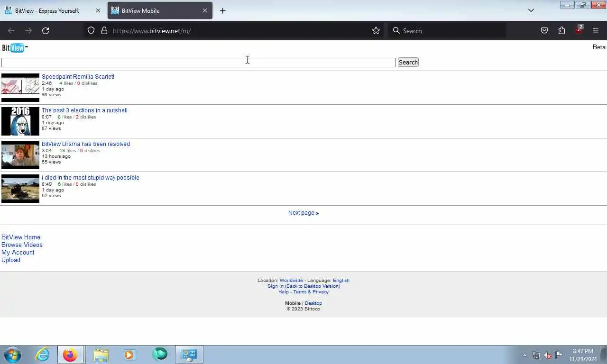Open a new tab with plus icon
607x364 pixels.
pos(223,10)
